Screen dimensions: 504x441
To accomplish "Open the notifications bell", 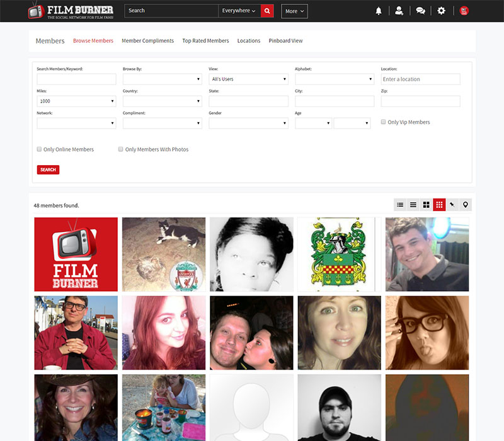I will click(x=379, y=11).
